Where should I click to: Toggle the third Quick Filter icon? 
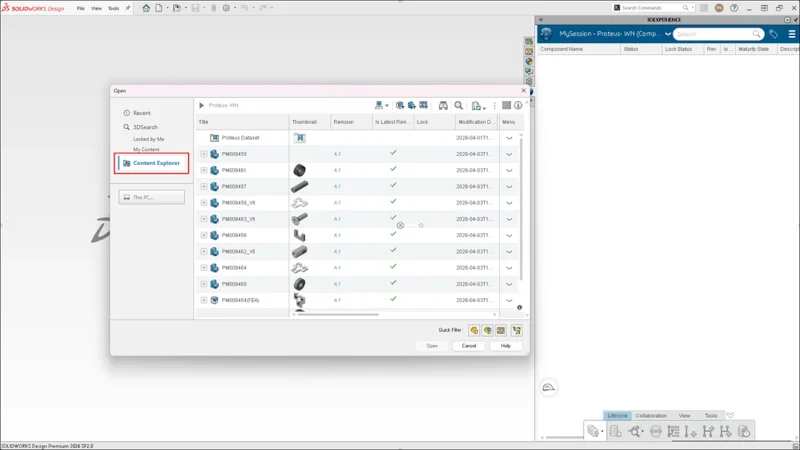point(501,331)
